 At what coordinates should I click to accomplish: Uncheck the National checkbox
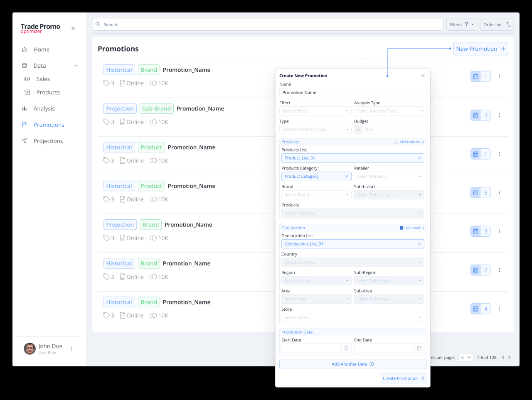pos(401,228)
